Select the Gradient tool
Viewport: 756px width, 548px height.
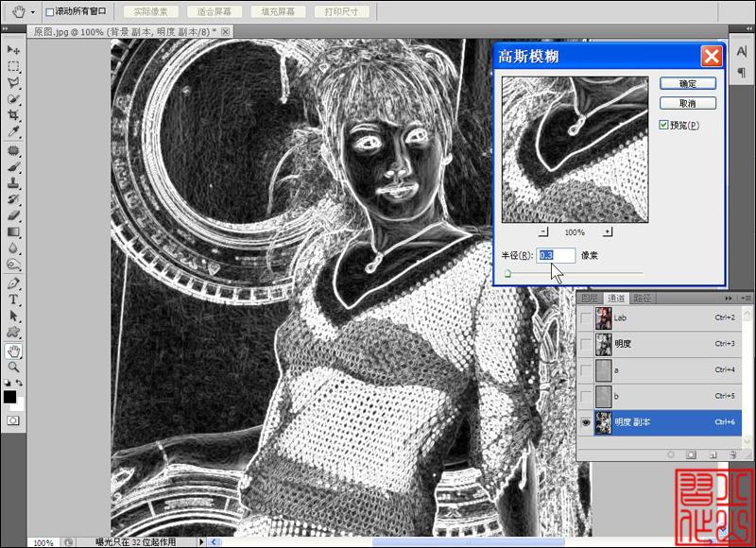[13, 232]
